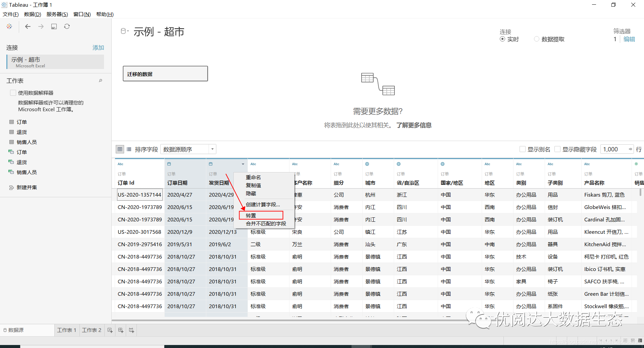Click Abc type icon of 细分 column
The width and height of the screenshot is (644, 348).
(336, 164)
